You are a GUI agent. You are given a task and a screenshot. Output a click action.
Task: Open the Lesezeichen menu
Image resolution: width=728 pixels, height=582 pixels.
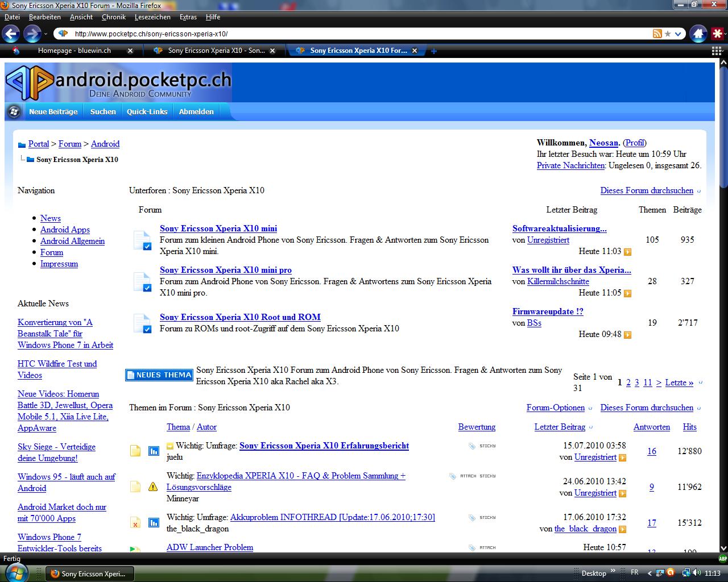coord(152,17)
